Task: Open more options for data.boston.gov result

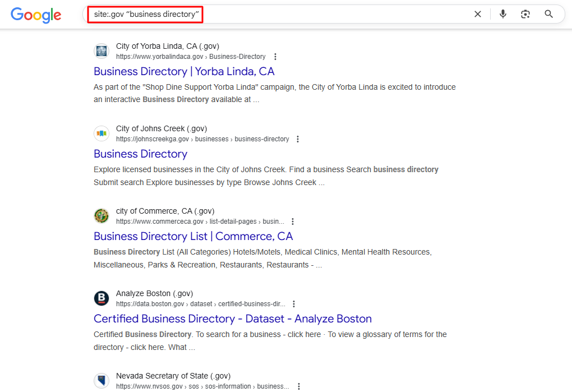Action: (294, 304)
